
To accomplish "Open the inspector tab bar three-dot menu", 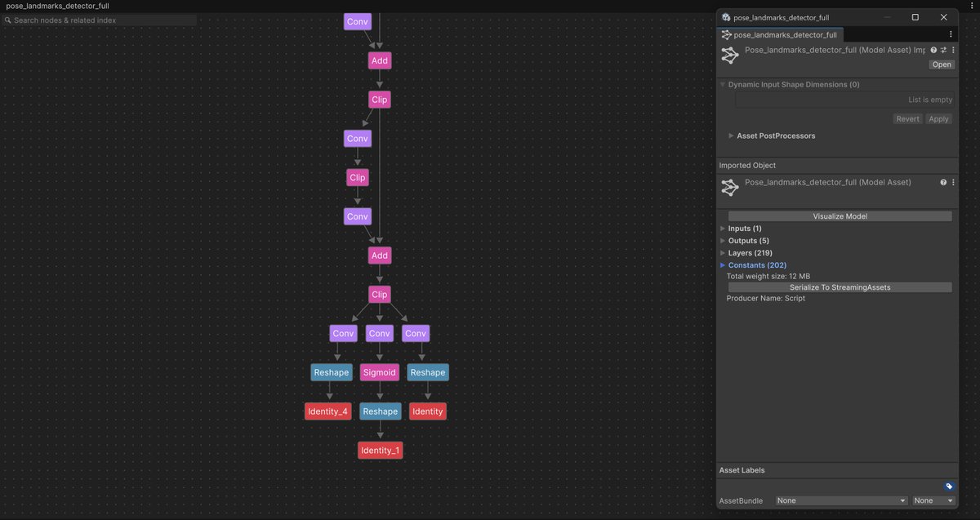I will click(x=951, y=34).
